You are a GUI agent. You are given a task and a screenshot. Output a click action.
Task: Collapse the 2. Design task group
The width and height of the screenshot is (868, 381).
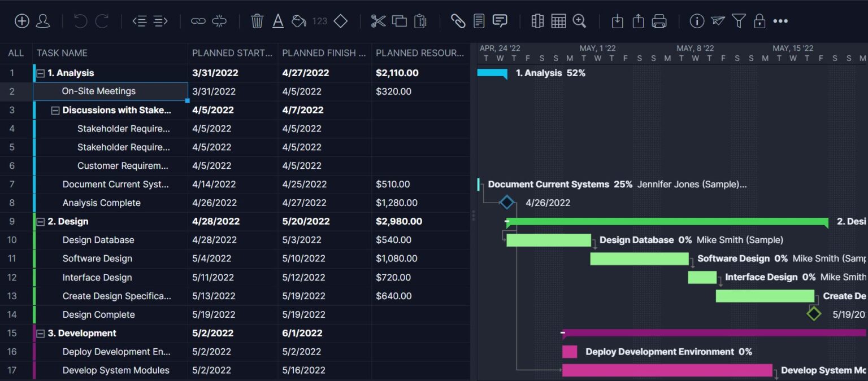point(40,221)
